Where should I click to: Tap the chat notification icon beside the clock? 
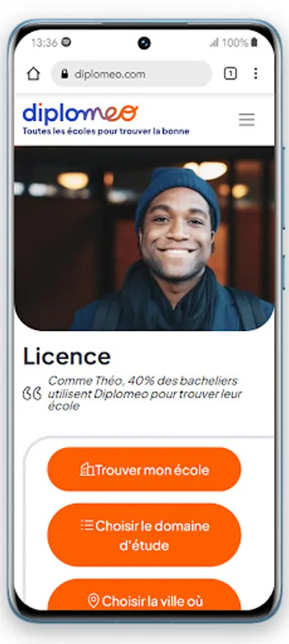[66, 42]
